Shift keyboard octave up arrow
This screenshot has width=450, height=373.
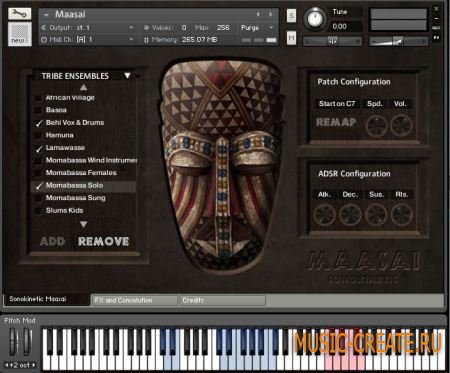(x=34, y=365)
